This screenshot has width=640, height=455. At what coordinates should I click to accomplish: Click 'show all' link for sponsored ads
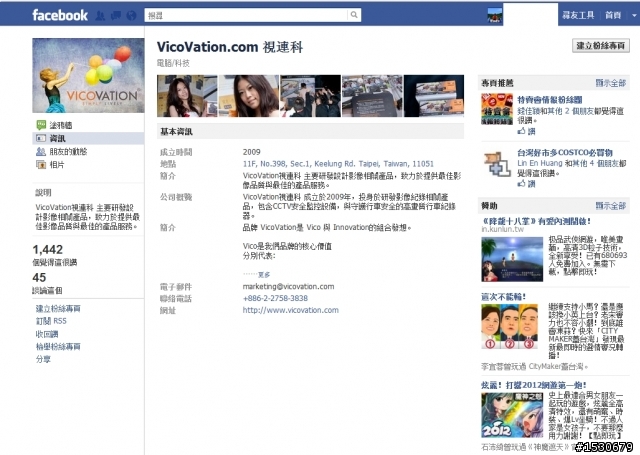pyautogui.click(x=610, y=206)
